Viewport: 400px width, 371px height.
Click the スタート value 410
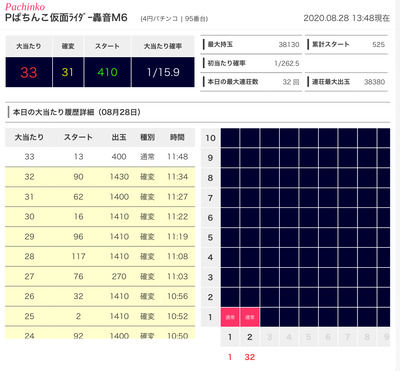[107, 72]
